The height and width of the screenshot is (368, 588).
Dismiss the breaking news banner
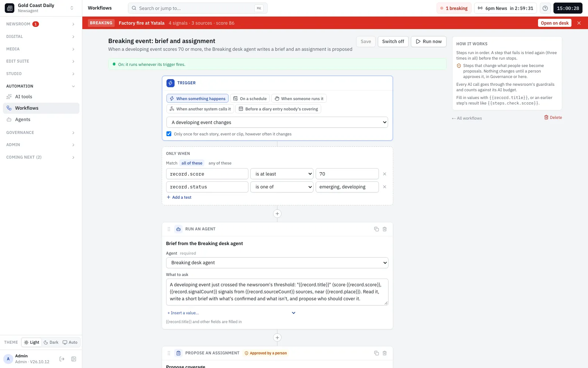point(579,23)
